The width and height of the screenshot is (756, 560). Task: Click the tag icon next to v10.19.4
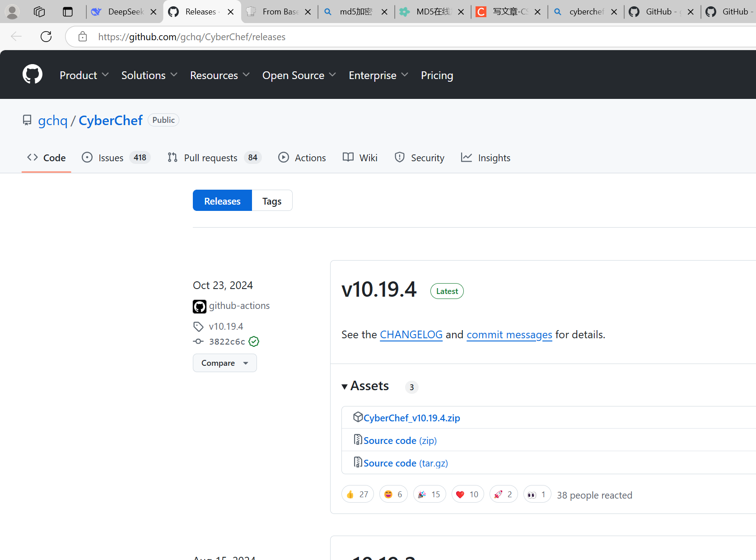[198, 327]
